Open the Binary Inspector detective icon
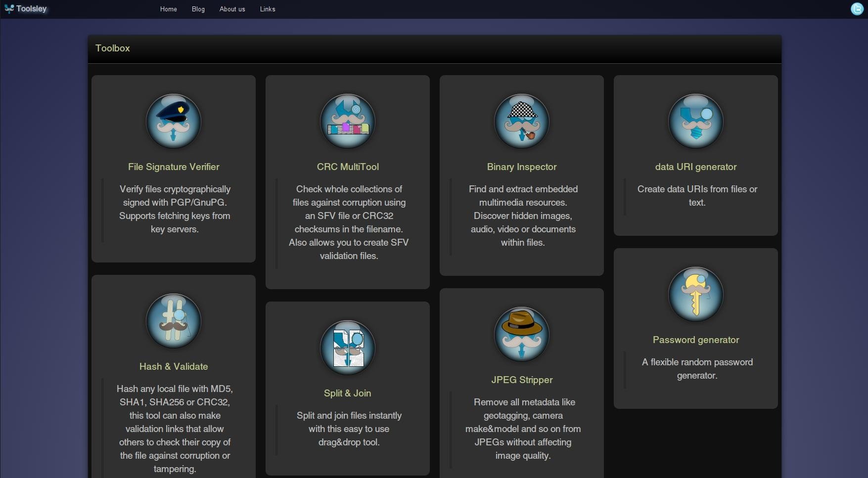The height and width of the screenshot is (478, 868). coord(522,121)
